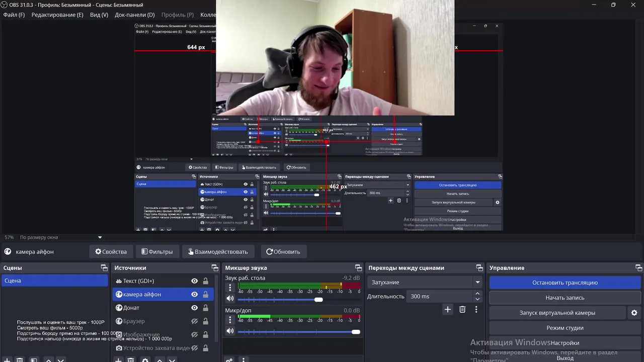Toggle lock on Текст (GDI+) source
The image size is (644, 362).
coord(205,281)
